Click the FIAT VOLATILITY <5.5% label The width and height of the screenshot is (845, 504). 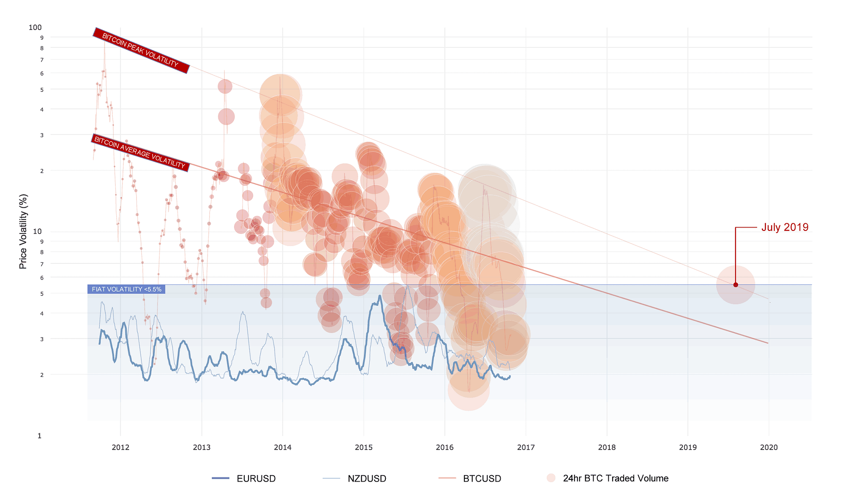pyautogui.click(x=126, y=289)
